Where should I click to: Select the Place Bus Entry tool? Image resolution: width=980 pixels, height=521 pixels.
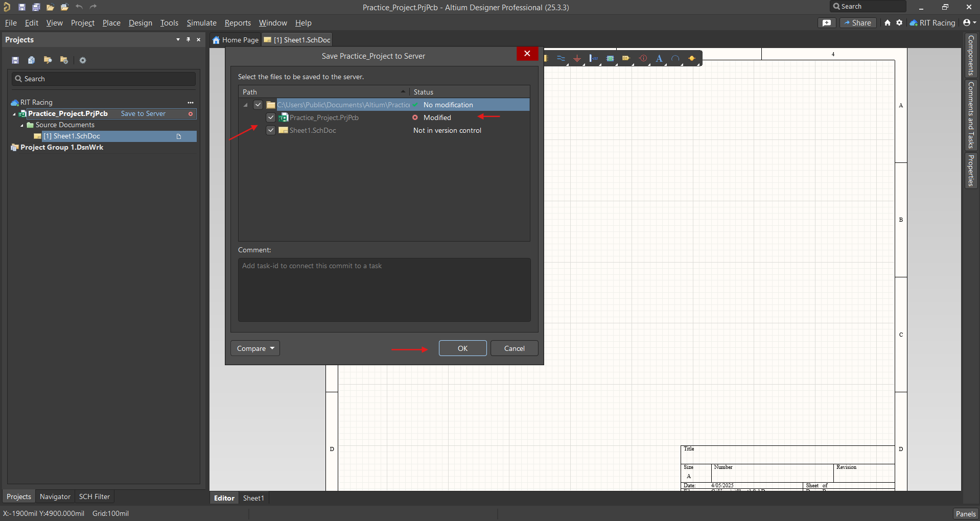[x=594, y=58]
